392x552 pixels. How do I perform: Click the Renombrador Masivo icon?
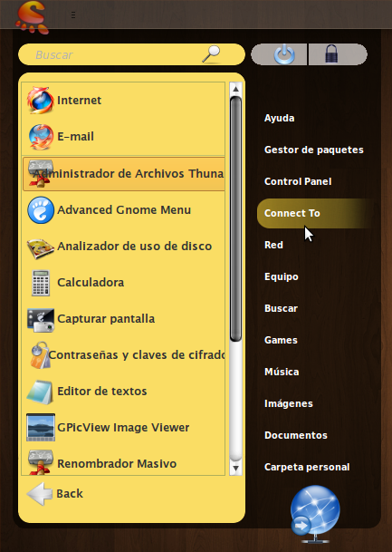coord(40,462)
